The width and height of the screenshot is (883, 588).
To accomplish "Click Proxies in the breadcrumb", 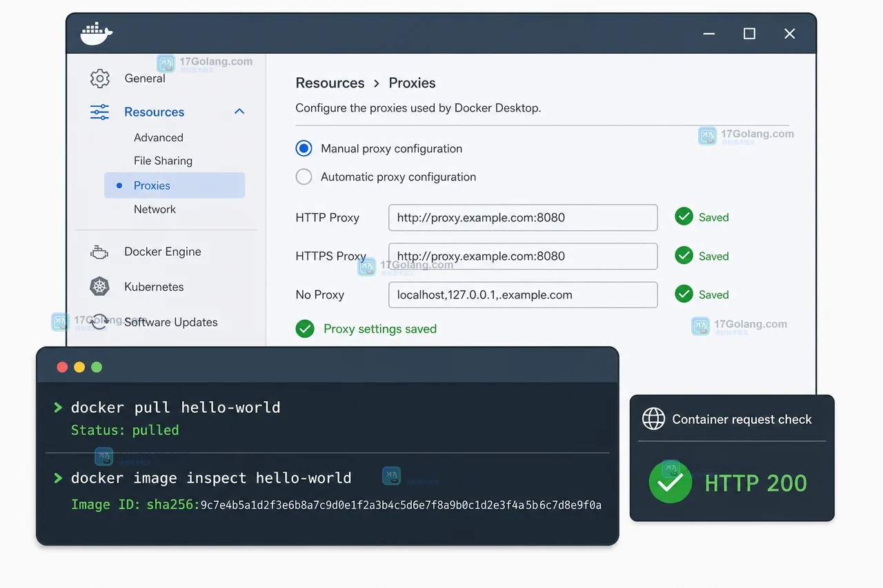I will [x=412, y=83].
